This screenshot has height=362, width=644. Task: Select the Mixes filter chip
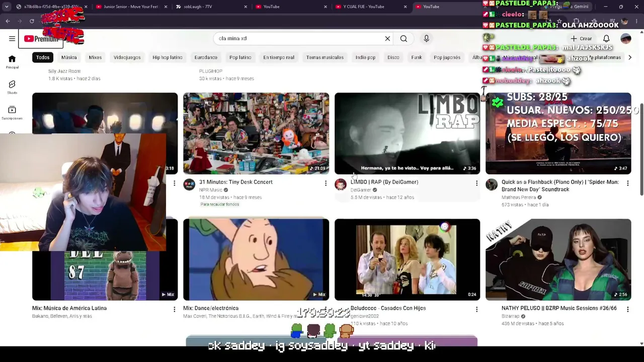click(95, 57)
